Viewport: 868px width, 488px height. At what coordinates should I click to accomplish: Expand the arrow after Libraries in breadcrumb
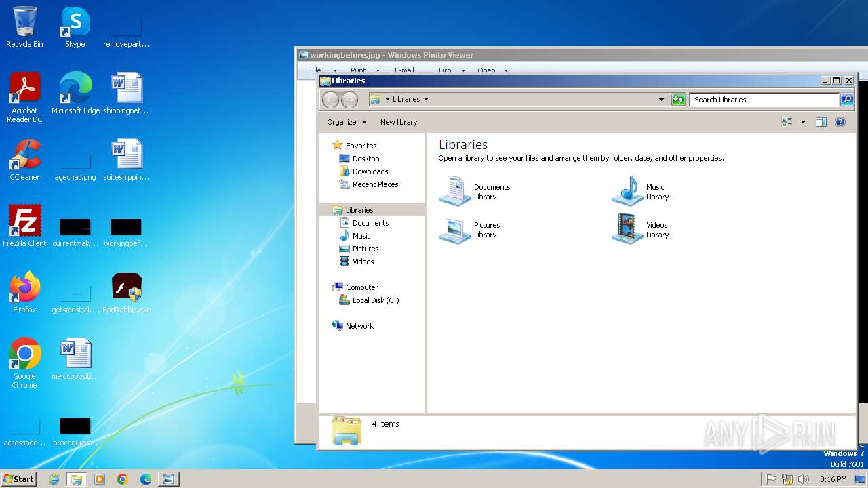(x=426, y=99)
